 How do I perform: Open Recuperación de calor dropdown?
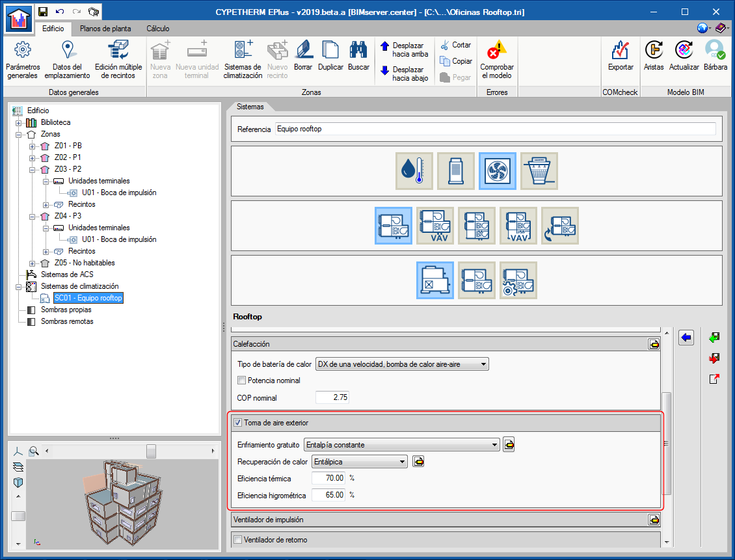click(360, 462)
